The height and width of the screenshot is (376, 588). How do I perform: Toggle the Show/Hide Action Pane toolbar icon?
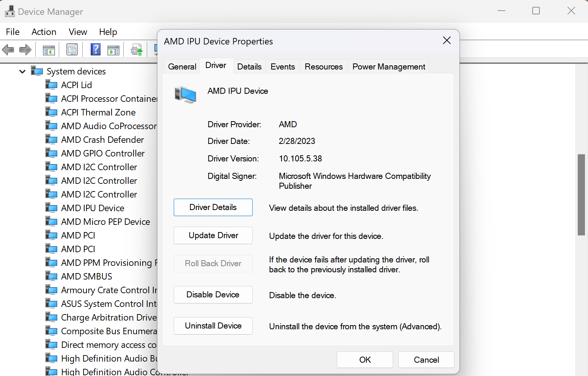pyautogui.click(x=113, y=50)
